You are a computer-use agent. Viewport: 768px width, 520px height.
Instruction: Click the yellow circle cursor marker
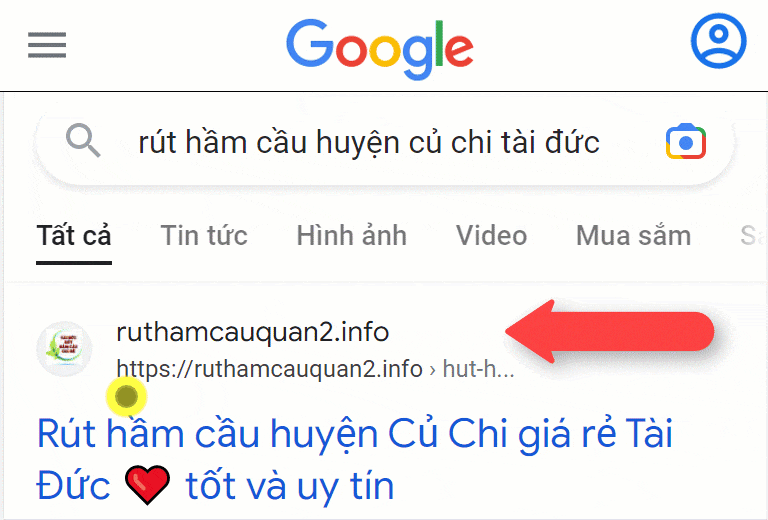point(127,396)
